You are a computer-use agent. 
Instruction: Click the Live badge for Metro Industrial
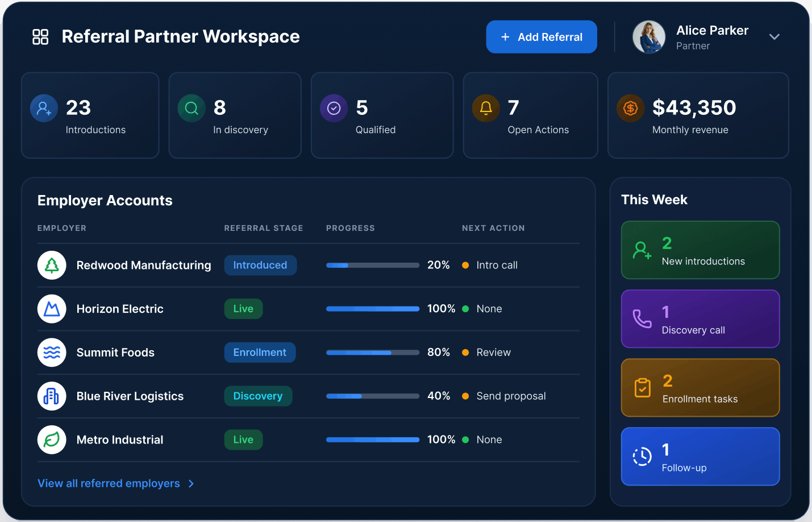point(243,440)
